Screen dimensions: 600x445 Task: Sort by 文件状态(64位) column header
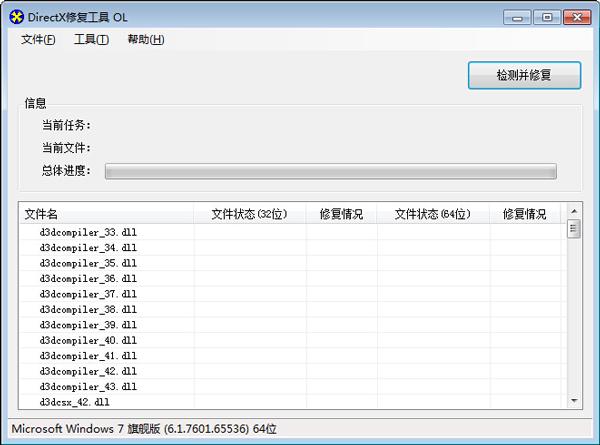433,214
